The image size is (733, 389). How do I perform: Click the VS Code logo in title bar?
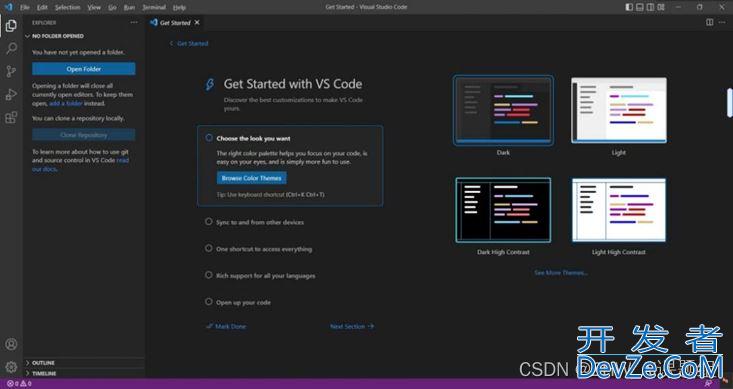point(8,7)
